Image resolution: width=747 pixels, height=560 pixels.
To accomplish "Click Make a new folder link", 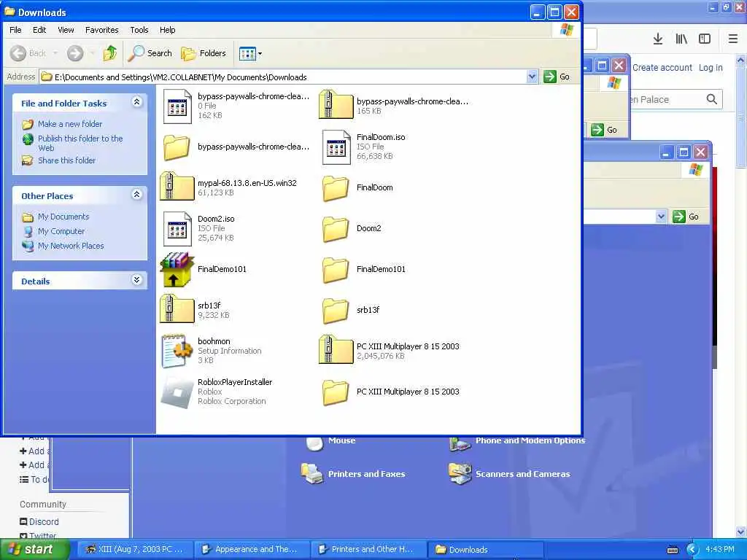I will tap(69, 124).
